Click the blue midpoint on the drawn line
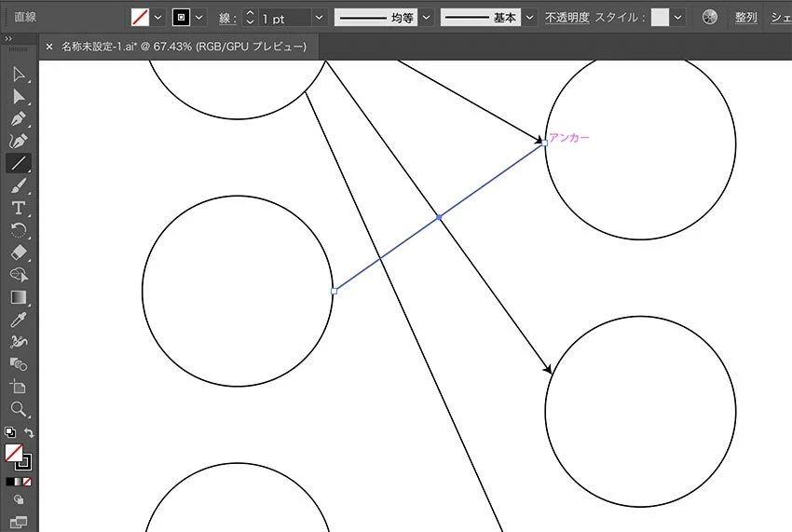 439,217
